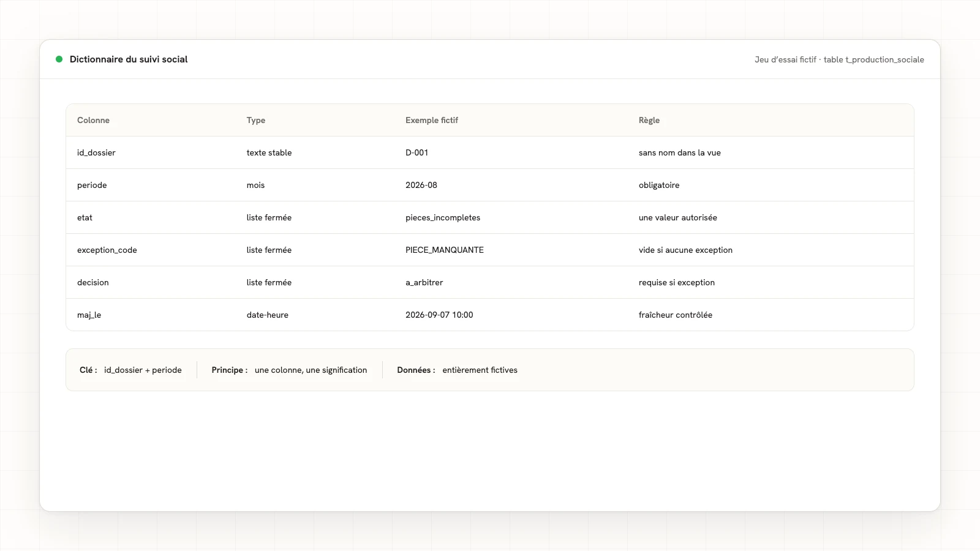Click the 'Type' column header
Screen dimensions: 980x551
click(256, 120)
